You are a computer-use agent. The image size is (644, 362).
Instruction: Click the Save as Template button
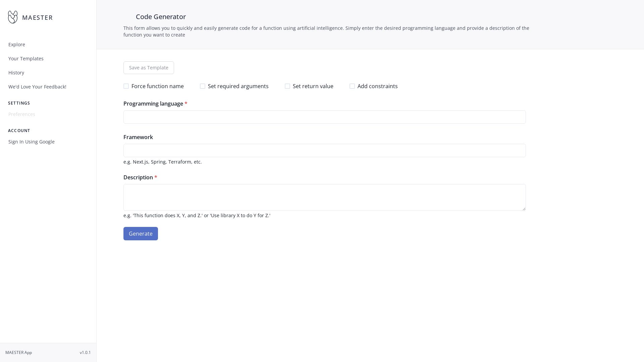149,67
